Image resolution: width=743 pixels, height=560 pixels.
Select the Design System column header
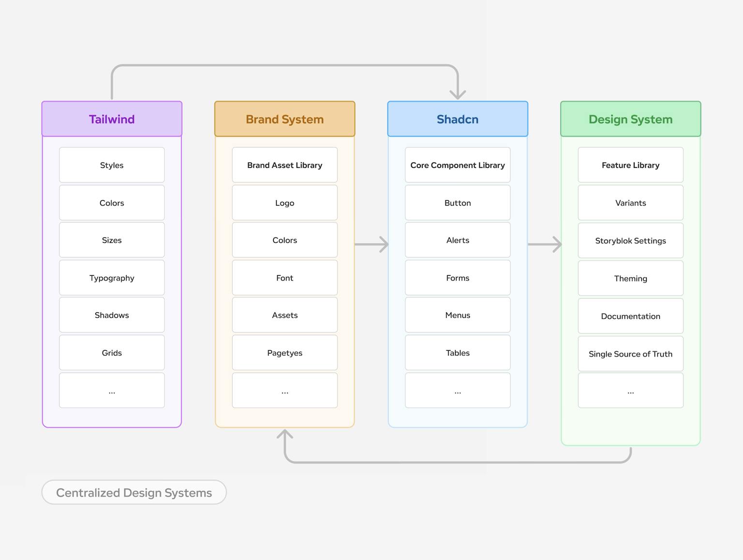(630, 119)
